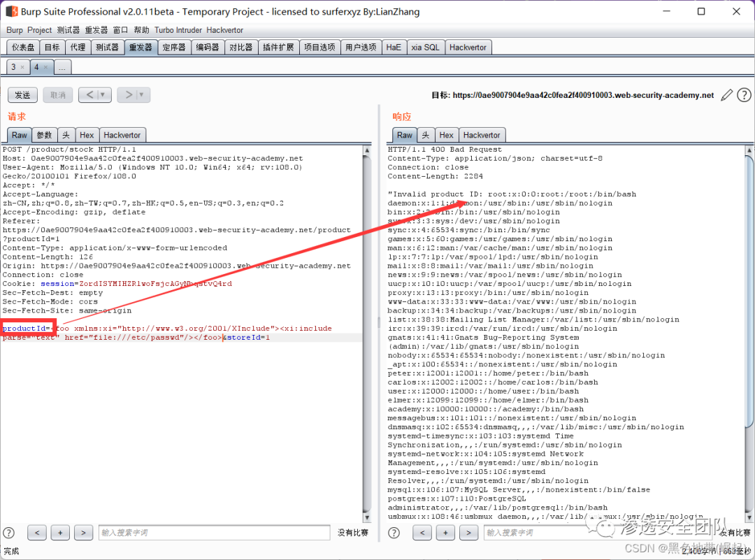Switch to the 重发器 repeater tab
Screen dimensions: 755x560
(x=141, y=47)
